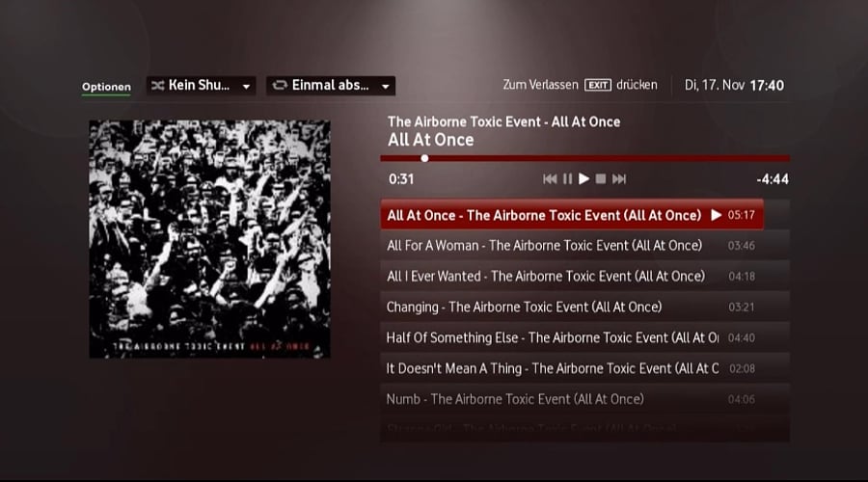Screen dimensions: 868x482
Task: Skip to the next track
Action: tap(619, 178)
